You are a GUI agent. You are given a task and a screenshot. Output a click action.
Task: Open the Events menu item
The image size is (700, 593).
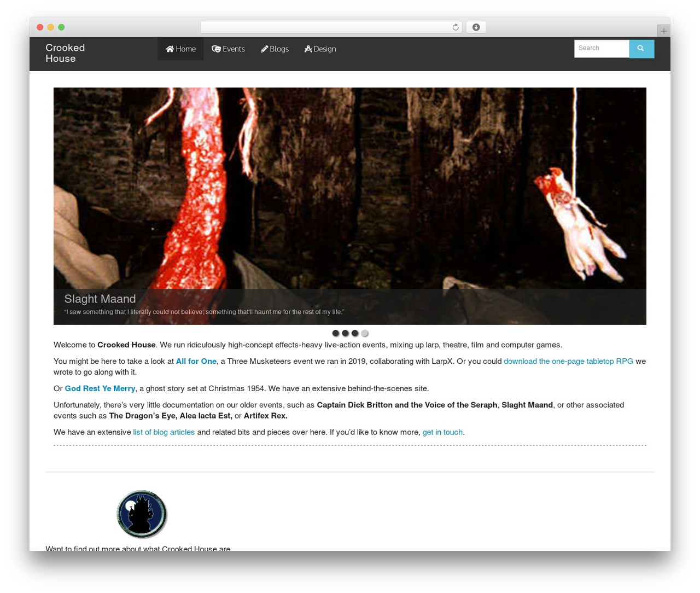pos(228,49)
